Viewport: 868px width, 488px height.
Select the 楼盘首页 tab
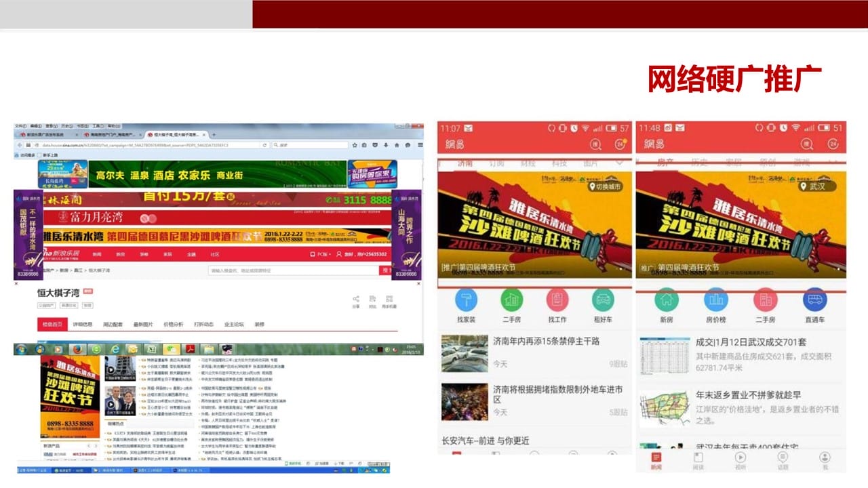click(x=52, y=325)
